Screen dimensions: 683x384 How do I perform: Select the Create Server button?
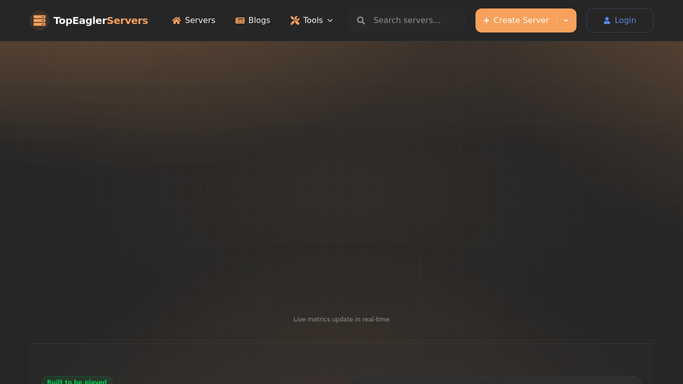tap(516, 20)
